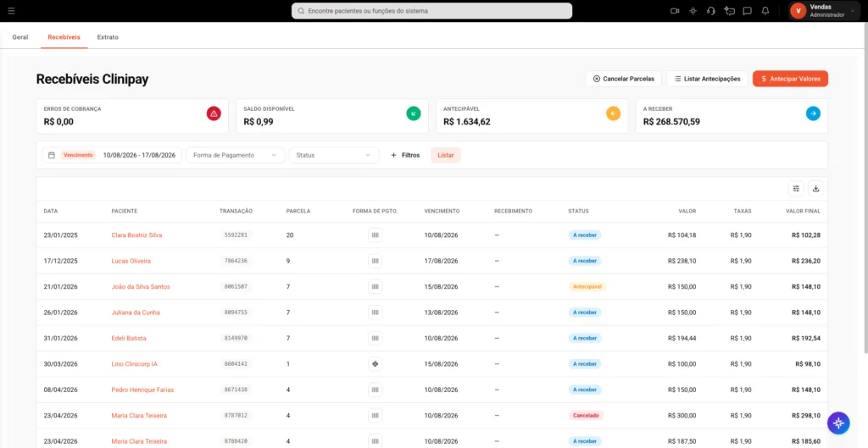This screenshot has width=868, height=448.
Task: Click the red warning icon in Erros de Cobrança card
Action: click(x=214, y=113)
